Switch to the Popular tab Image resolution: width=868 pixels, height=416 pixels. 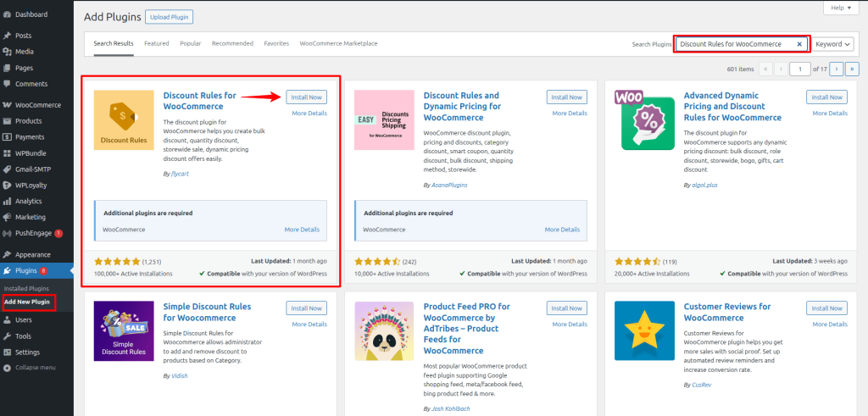[x=191, y=44]
